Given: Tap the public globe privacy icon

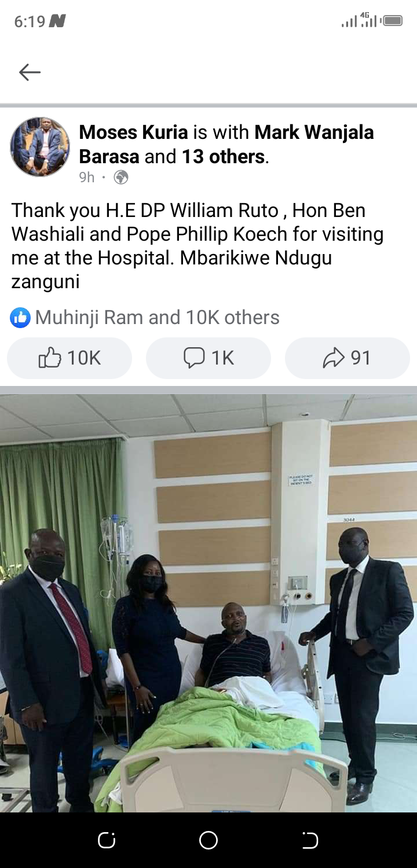Looking at the screenshot, I should point(121,177).
